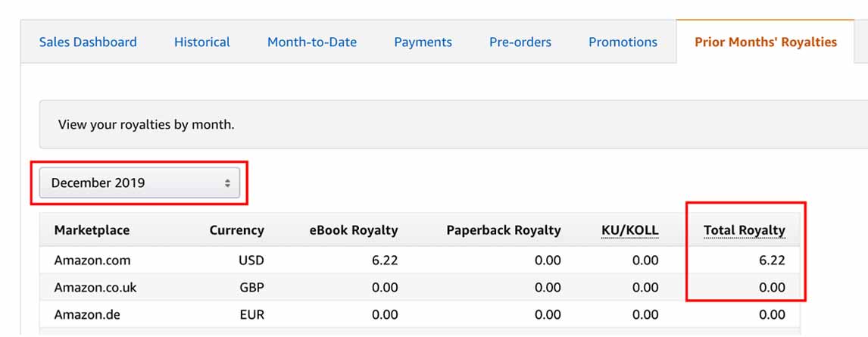Viewport: 868px width, 337px height.
Task: Click the 6.22 Total Royalty value
Action: tap(773, 260)
